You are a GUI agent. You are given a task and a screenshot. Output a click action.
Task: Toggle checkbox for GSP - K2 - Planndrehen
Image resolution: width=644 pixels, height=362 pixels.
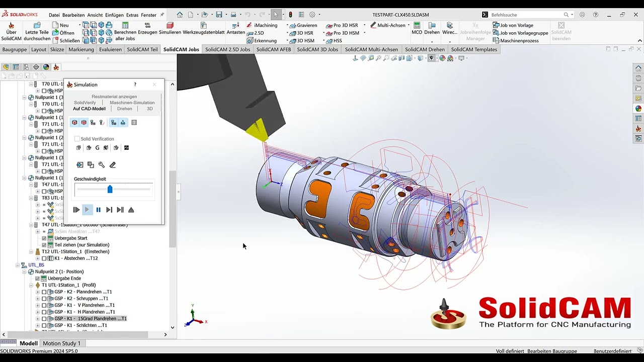[44, 292]
